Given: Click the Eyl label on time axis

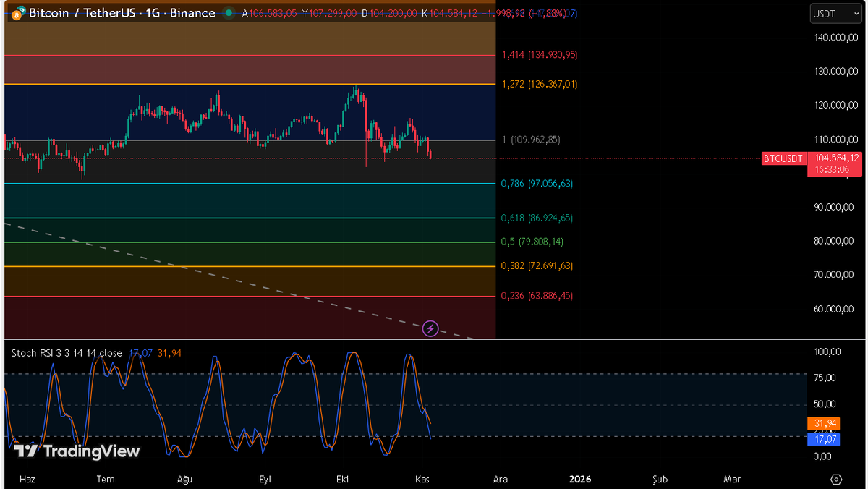Looking at the screenshot, I should tap(265, 479).
